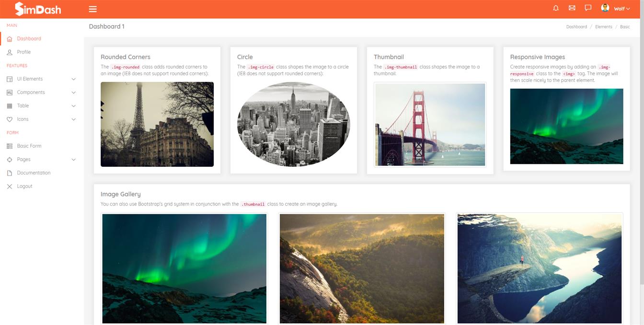This screenshot has width=644, height=325.
Task: Open the forest valley gallery photo
Action: pyautogui.click(x=362, y=268)
